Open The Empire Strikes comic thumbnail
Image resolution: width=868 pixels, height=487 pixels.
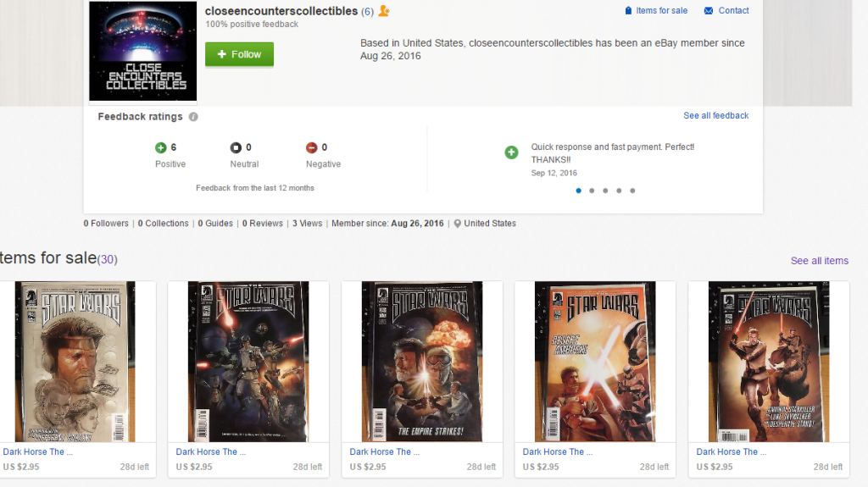pyautogui.click(x=422, y=362)
